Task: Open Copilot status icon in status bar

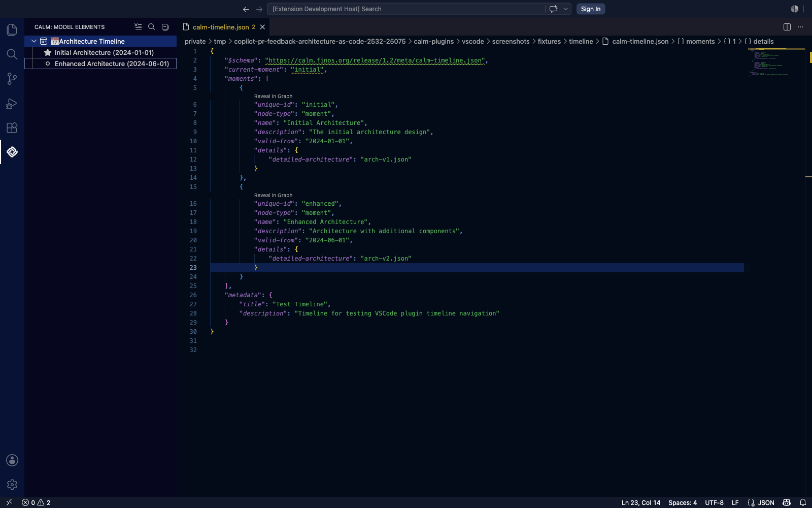Action: tap(787, 502)
